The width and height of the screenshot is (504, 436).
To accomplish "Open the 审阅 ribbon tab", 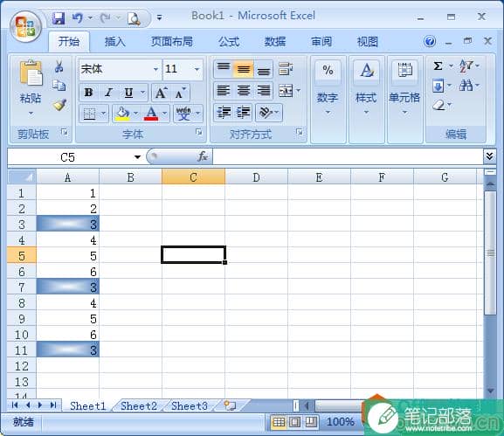I will click(321, 42).
